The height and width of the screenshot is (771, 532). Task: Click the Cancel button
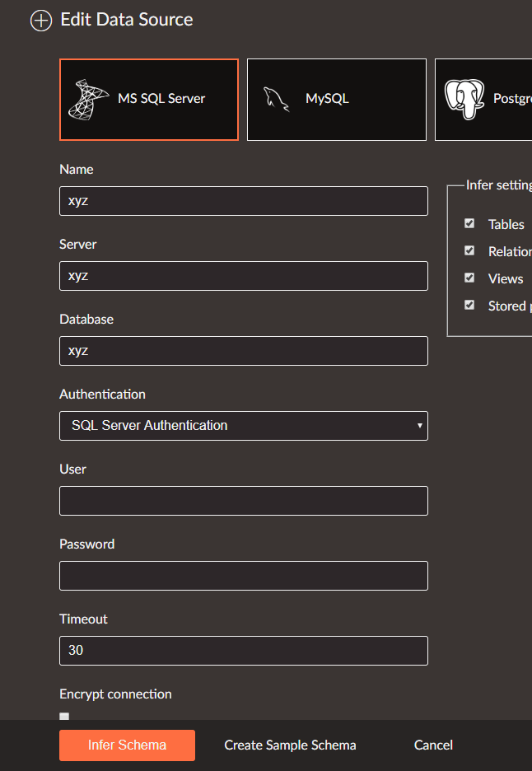point(433,745)
